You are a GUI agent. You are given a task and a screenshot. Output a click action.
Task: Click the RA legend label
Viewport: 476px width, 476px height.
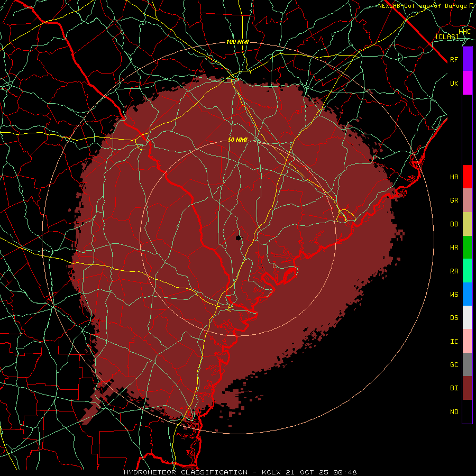click(x=454, y=271)
